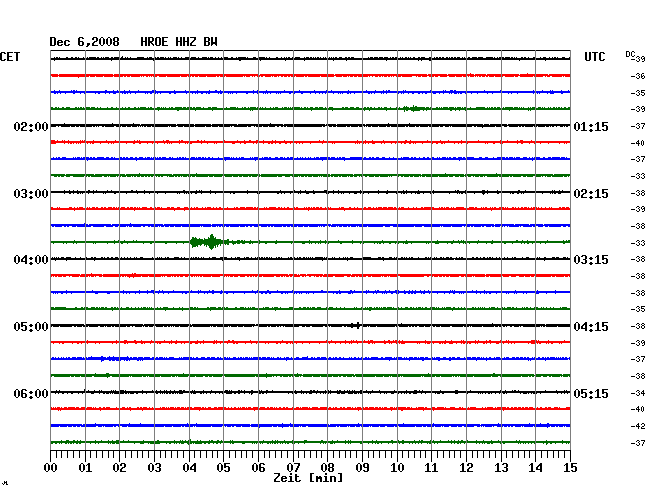
Task: Click the "03" minute axis label
Action: [154, 468]
